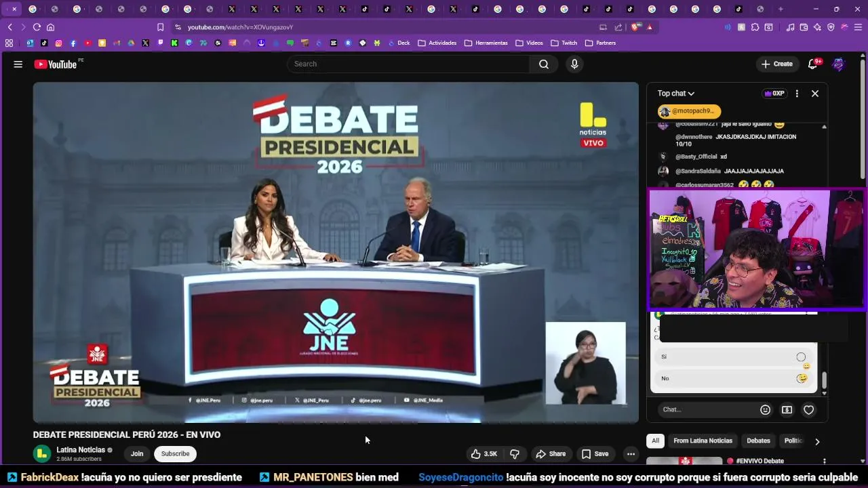Open the Super Chat dollar icon
868x488 pixels.
787,409
